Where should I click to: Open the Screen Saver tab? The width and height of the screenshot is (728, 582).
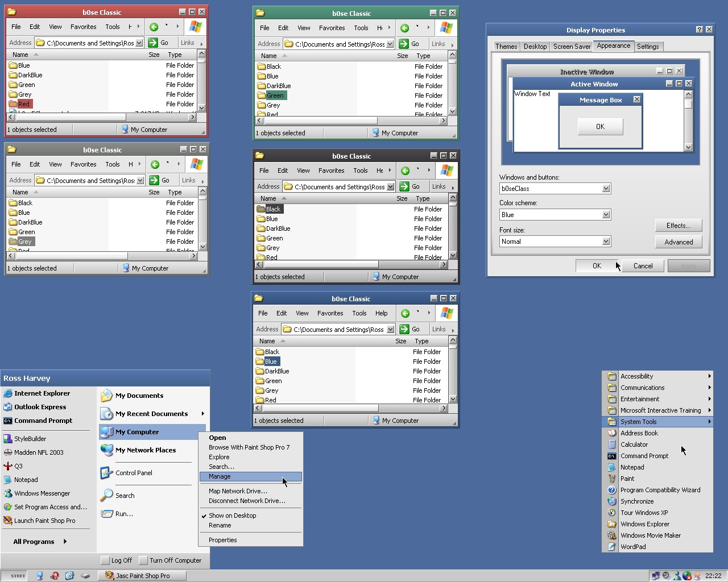[572, 47]
